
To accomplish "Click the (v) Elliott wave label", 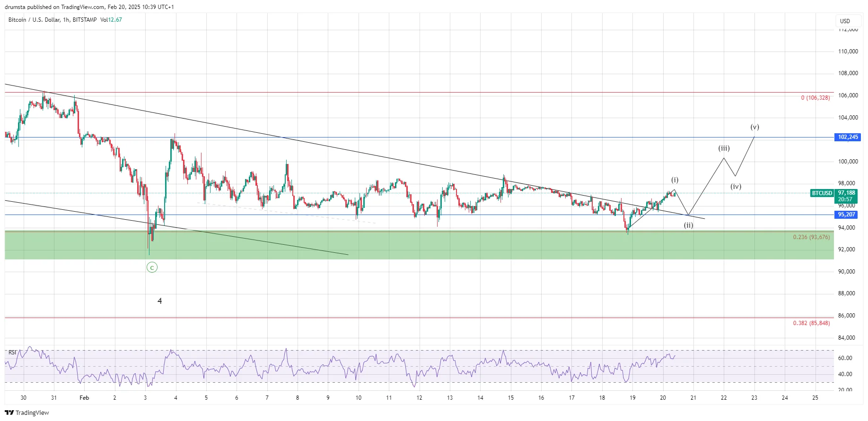I will (x=754, y=127).
